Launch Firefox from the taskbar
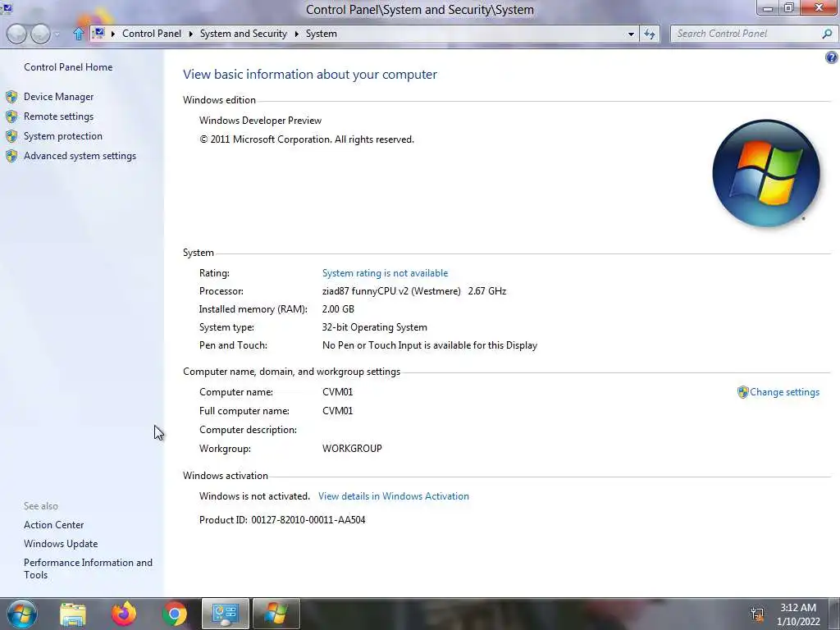 (124, 614)
